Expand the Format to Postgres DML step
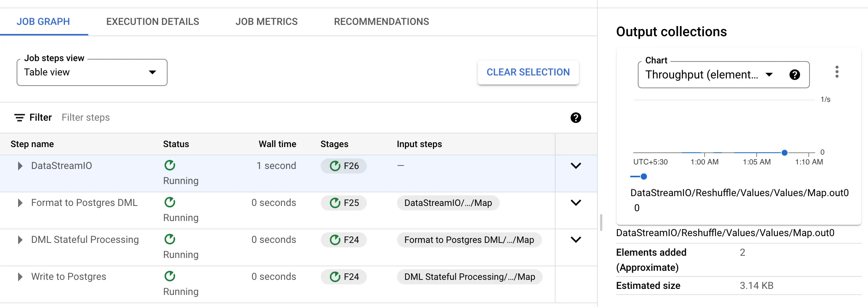 coord(20,203)
